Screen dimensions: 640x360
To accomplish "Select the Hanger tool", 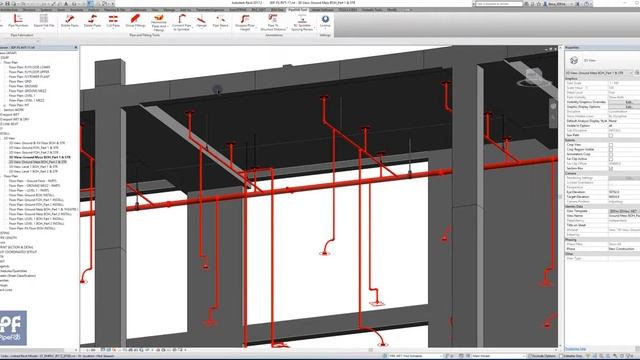I will (x=202, y=21).
